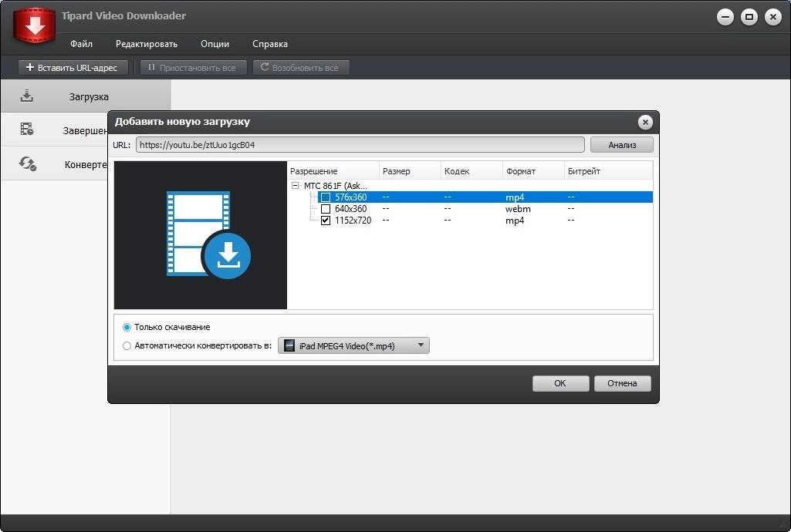
Task: Click the mp4 cell in 1152x720 row
Action: 515,221
